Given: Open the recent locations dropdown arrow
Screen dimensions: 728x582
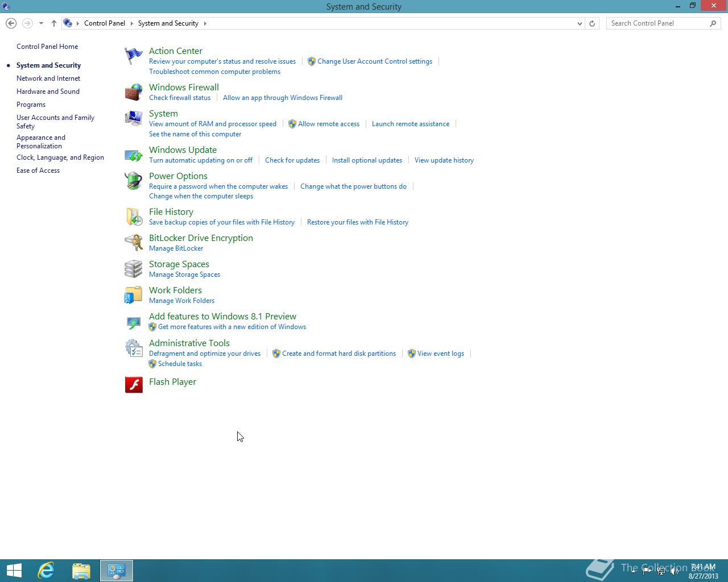Looking at the screenshot, I should [41, 23].
